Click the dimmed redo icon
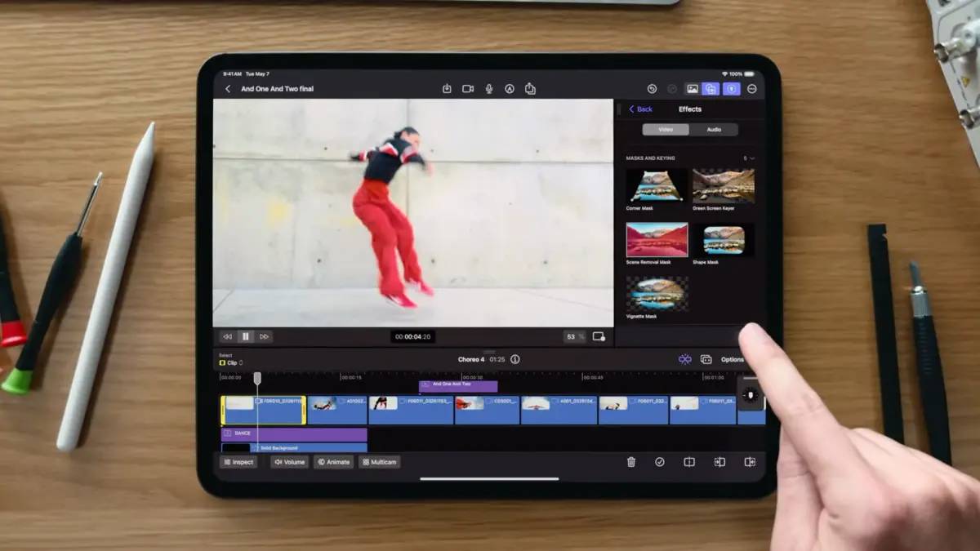The image size is (980, 551). click(x=672, y=89)
